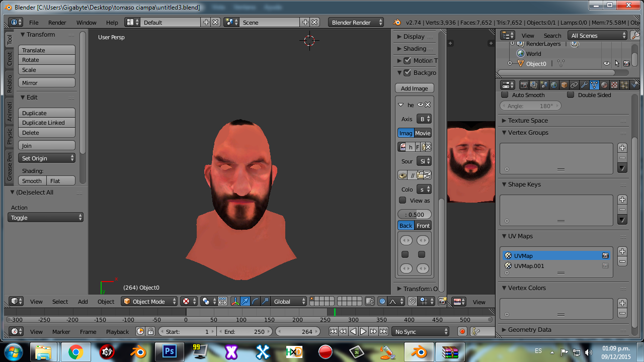Open the Texture checkerboard tab
The height and width of the screenshot is (362, 644).
coord(614,85)
